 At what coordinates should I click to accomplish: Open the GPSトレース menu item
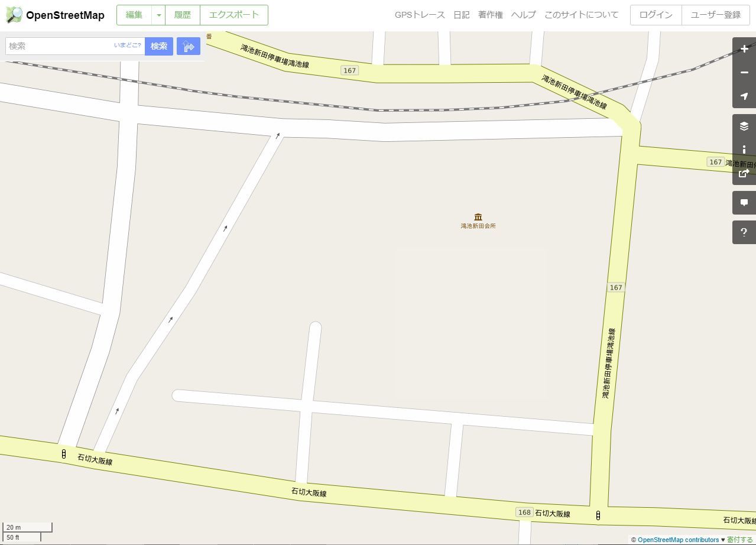click(x=420, y=15)
